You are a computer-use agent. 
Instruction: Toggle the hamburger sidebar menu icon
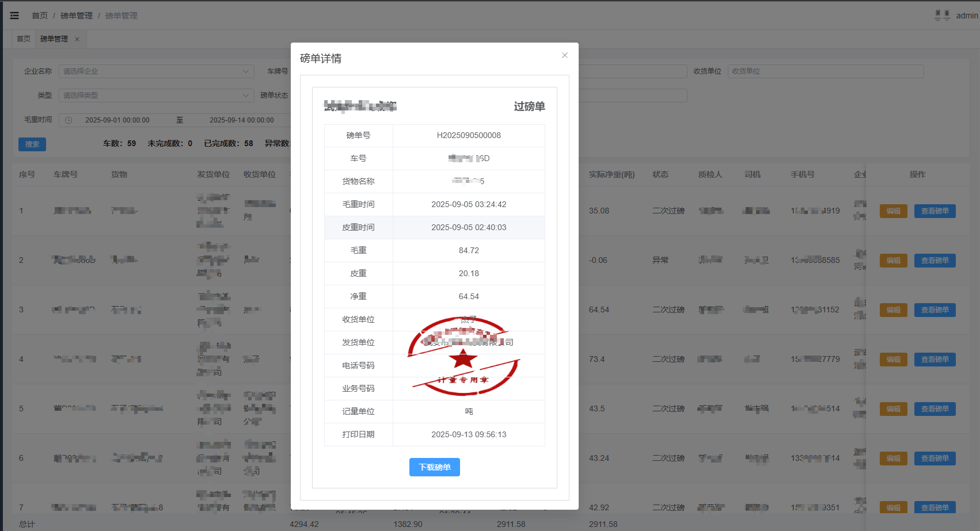coord(14,16)
